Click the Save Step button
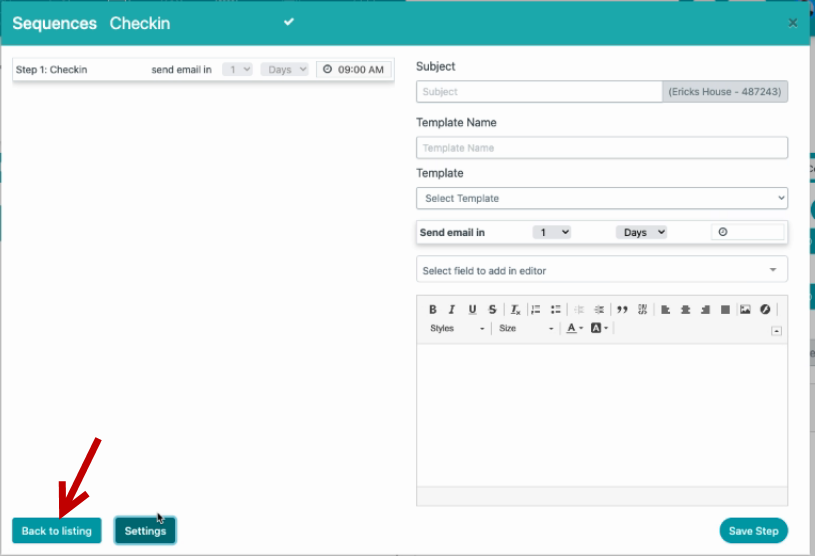 click(x=754, y=531)
